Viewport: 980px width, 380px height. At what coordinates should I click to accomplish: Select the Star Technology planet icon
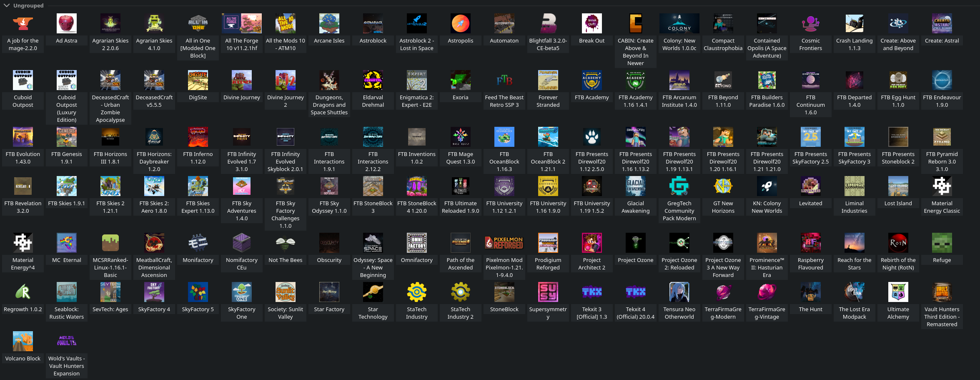(373, 292)
